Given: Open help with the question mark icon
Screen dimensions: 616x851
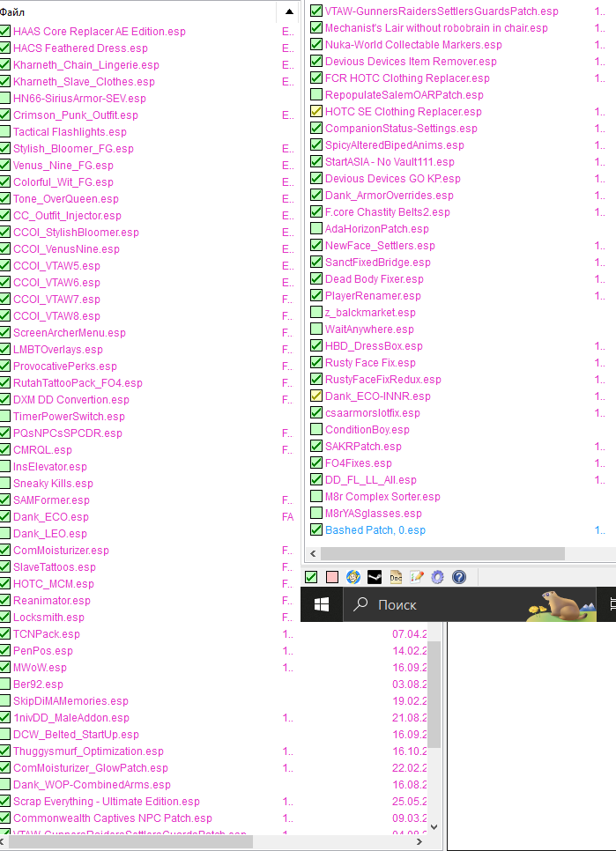Looking at the screenshot, I should click(x=458, y=577).
